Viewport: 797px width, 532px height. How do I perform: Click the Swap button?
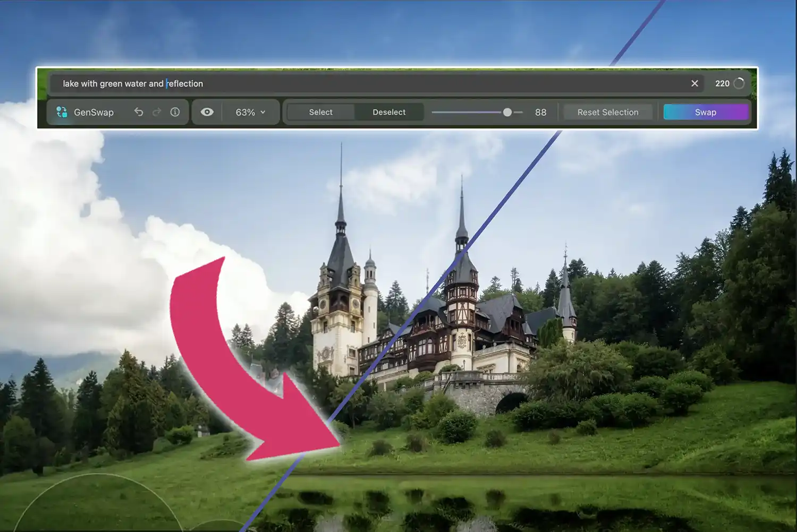(x=706, y=112)
